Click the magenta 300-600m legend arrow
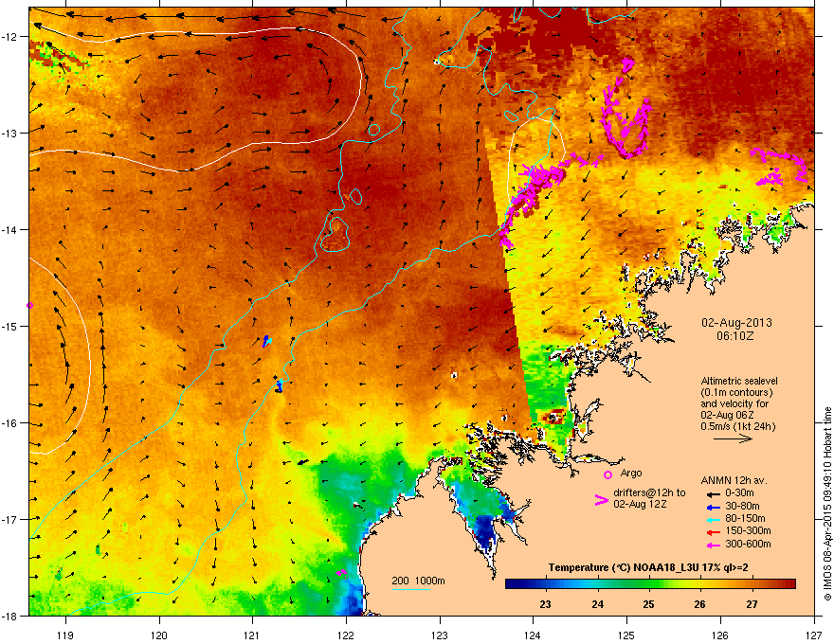This screenshot has height=644, width=834. point(712,545)
